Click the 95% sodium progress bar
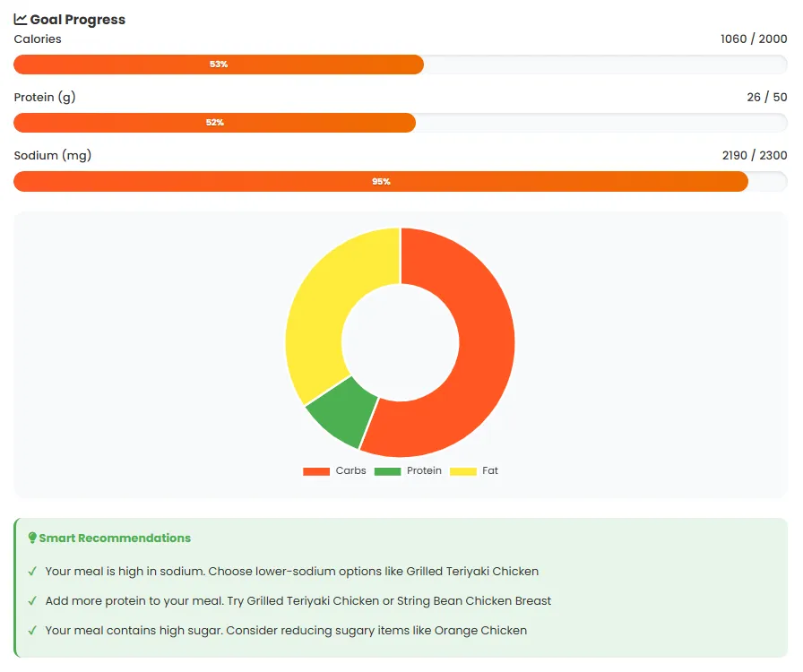 381,181
